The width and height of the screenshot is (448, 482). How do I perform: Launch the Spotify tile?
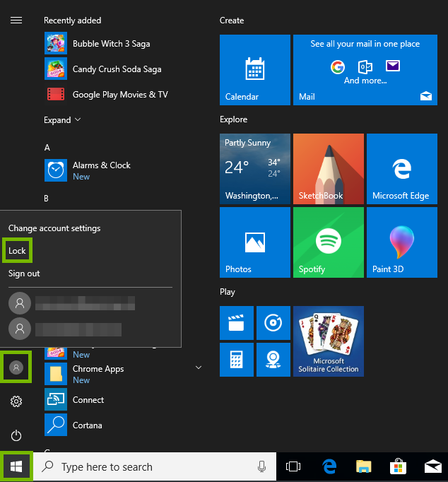328,242
